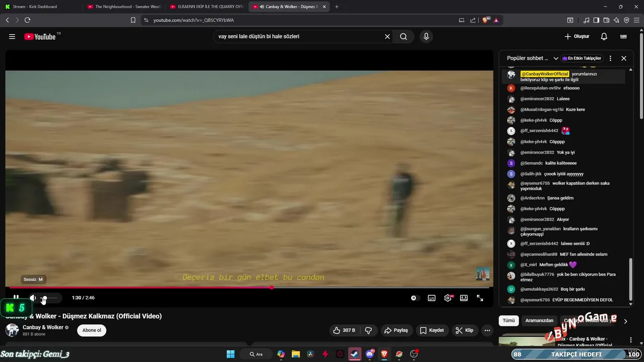The width and height of the screenshot is (644, 362).
Task: Open the browser main menu
Action: (637, 20)
